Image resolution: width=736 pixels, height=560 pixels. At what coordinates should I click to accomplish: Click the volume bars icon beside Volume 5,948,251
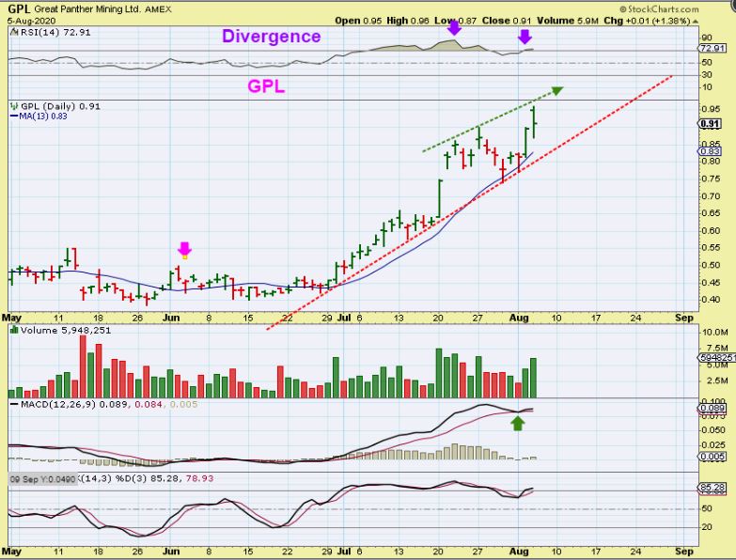click(x=14, y=330)
